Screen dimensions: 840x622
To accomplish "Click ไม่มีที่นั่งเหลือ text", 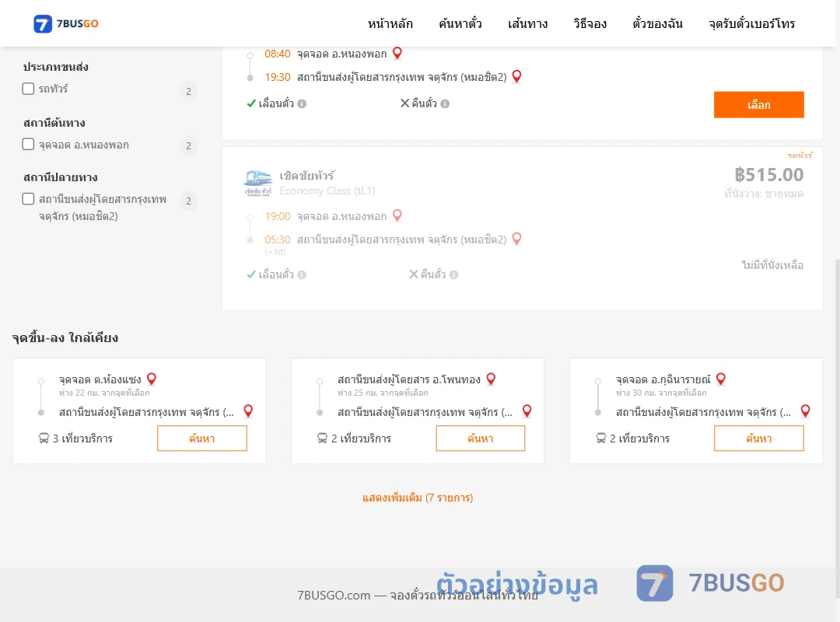I will [772, 264].
